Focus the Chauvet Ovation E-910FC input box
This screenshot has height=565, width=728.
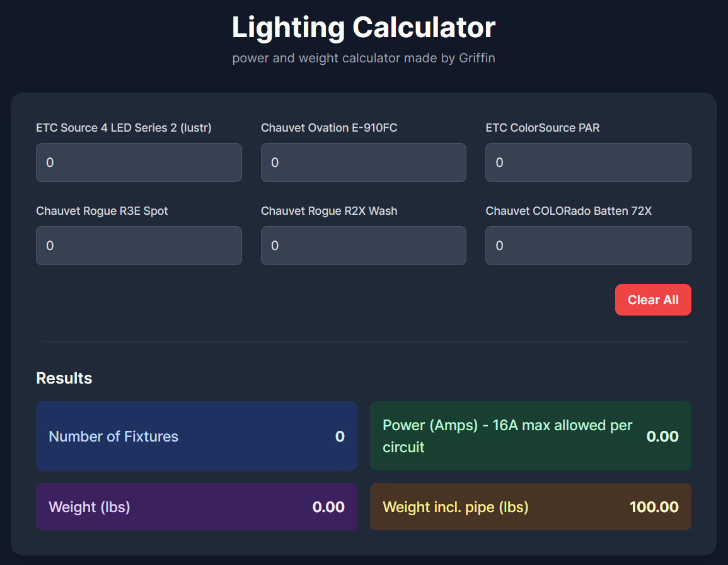[x=363, y=163]
